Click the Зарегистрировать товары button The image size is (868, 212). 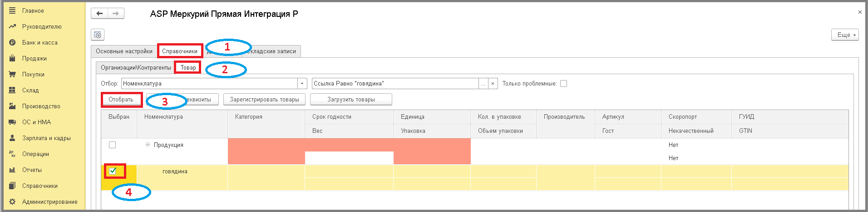pyautogui.click(x=264, y=100)
